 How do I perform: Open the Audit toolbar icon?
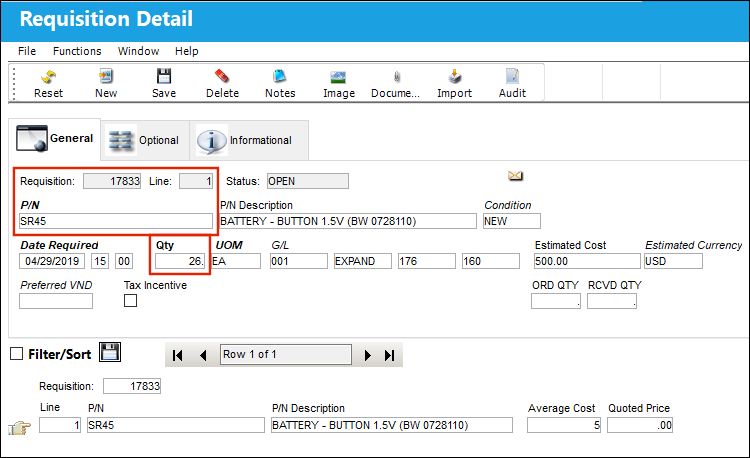(x=512, y=76)
